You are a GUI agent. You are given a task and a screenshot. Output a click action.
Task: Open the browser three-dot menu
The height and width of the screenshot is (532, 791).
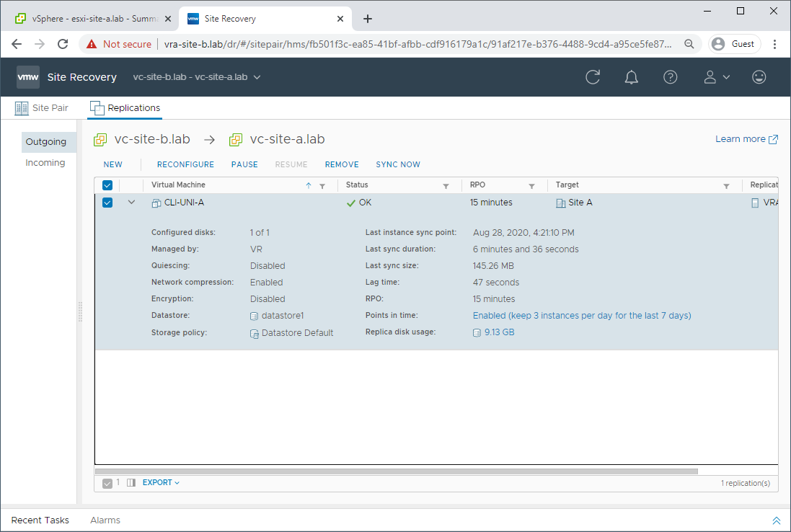tap(774, 44)
